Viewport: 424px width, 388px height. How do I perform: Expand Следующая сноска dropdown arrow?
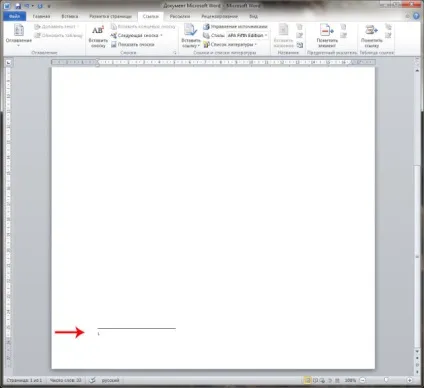tap(161, 35)
